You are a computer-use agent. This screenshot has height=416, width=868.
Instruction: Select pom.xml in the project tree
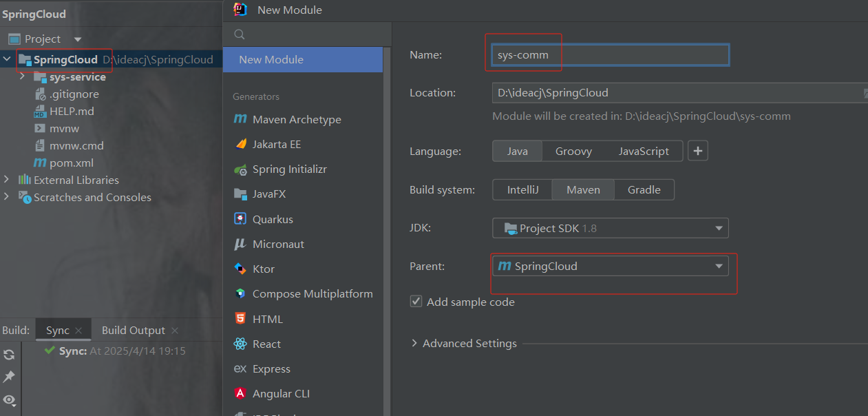(x=64, y=163)
